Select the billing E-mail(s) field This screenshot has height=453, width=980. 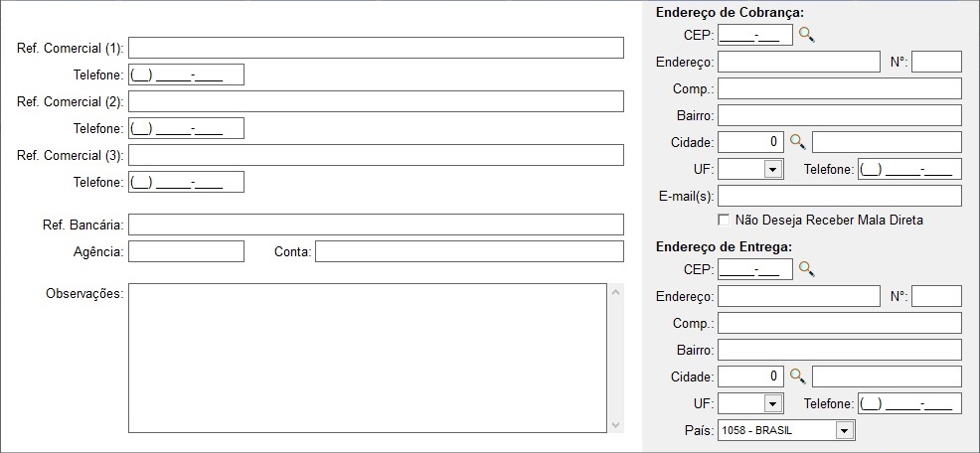click(840, 196)
